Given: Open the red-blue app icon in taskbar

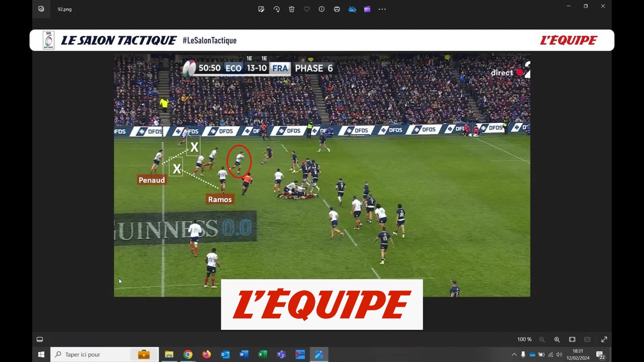Looking at the screenshot, I should (300, 354).
